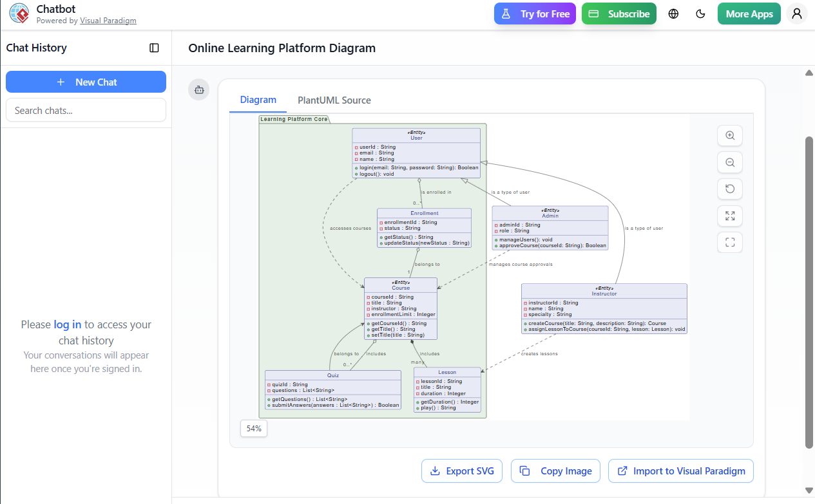Collapse the Chat History sidebar panel
The height and width of the screenshot is (504, 815).
coord(154,48)
